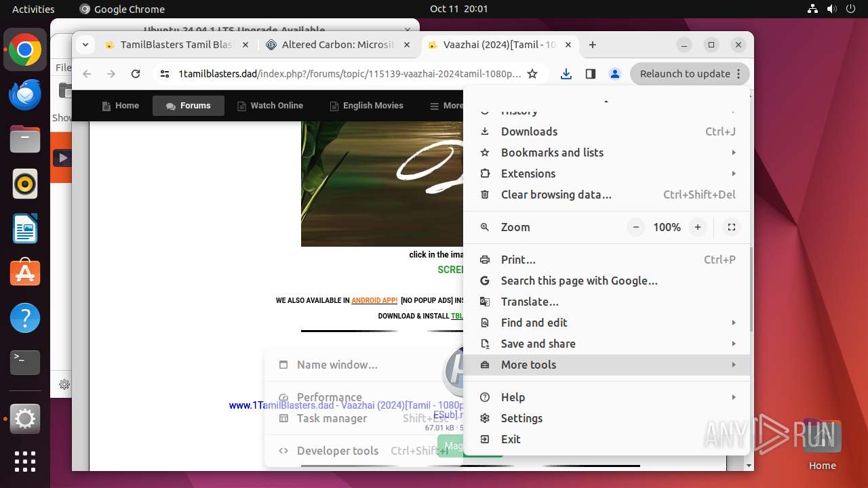868x488 pixels.
Task: Open Thunderbird mail from dock
Action: (x=25, y=95)
